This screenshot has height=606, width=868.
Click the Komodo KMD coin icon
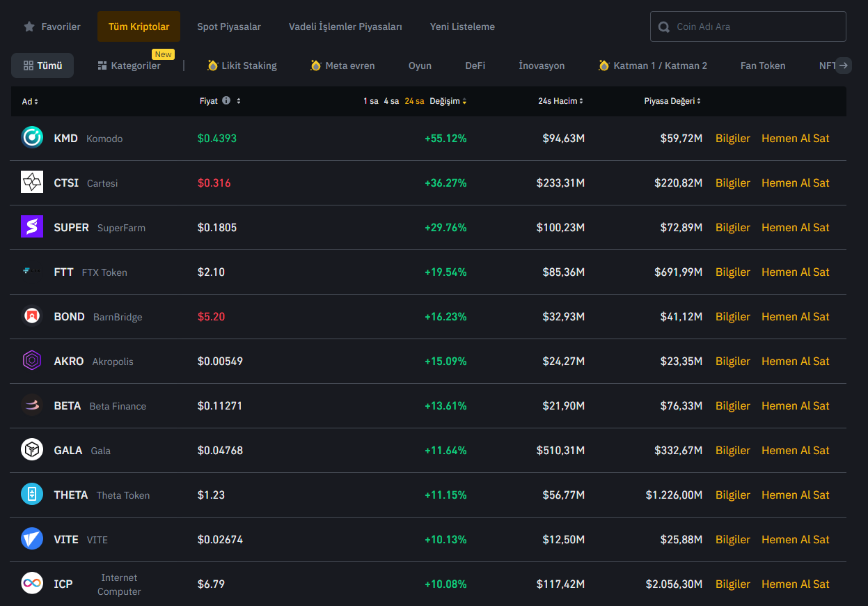pyautogui.click(x=32, y=138)
